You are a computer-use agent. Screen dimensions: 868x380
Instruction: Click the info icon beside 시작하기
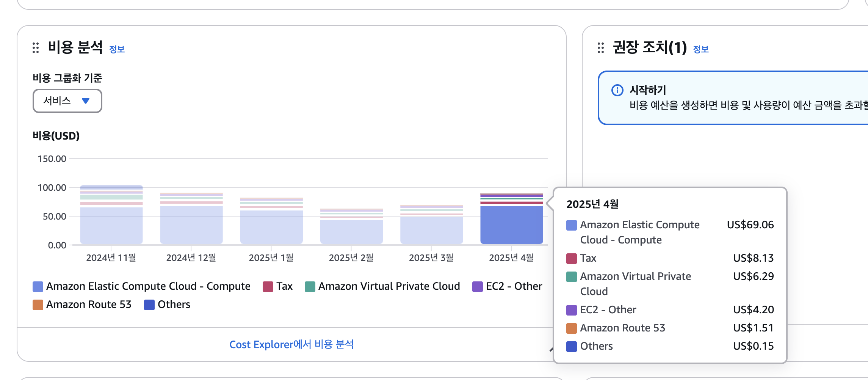point(617,90)
